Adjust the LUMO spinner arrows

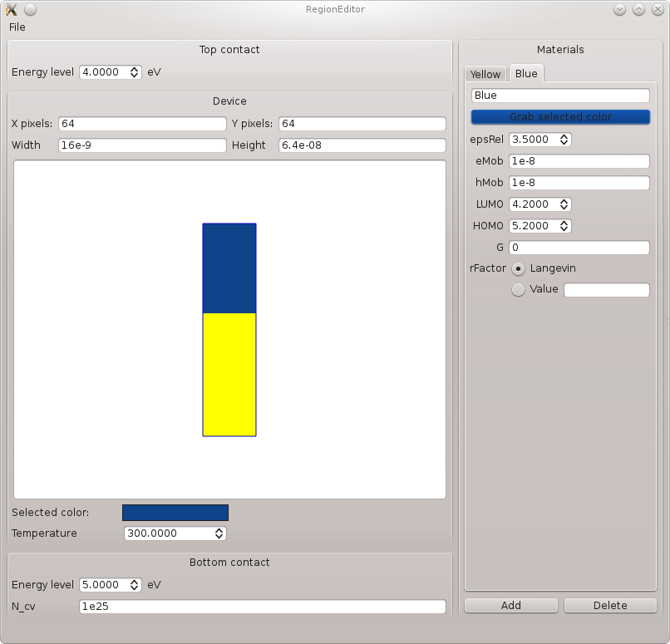(564, 204)
